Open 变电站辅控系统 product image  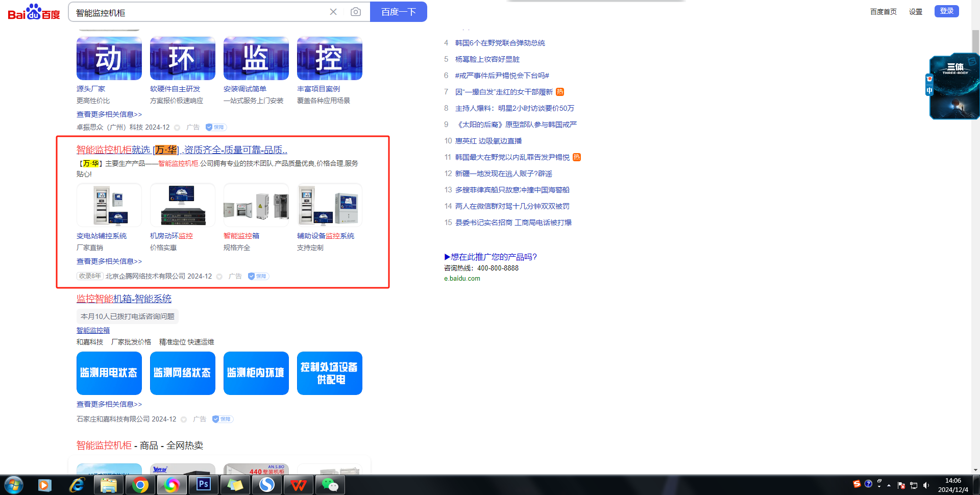click(109, 205)
